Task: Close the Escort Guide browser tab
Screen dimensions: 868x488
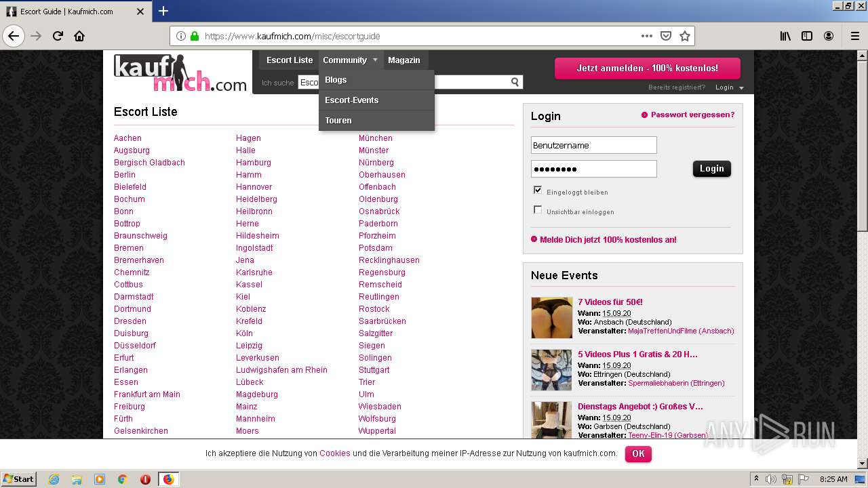Action: point(140,12)
